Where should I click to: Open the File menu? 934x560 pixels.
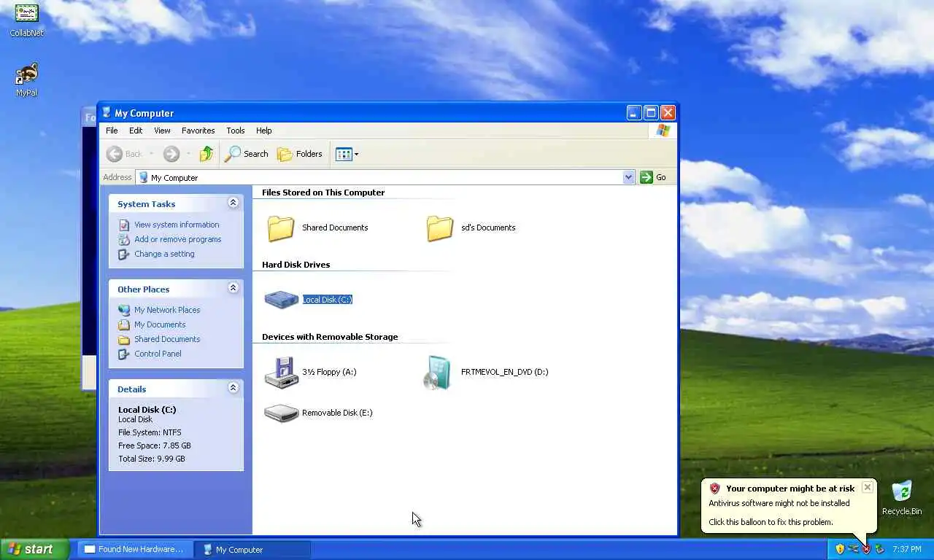[x=112, y=131]
